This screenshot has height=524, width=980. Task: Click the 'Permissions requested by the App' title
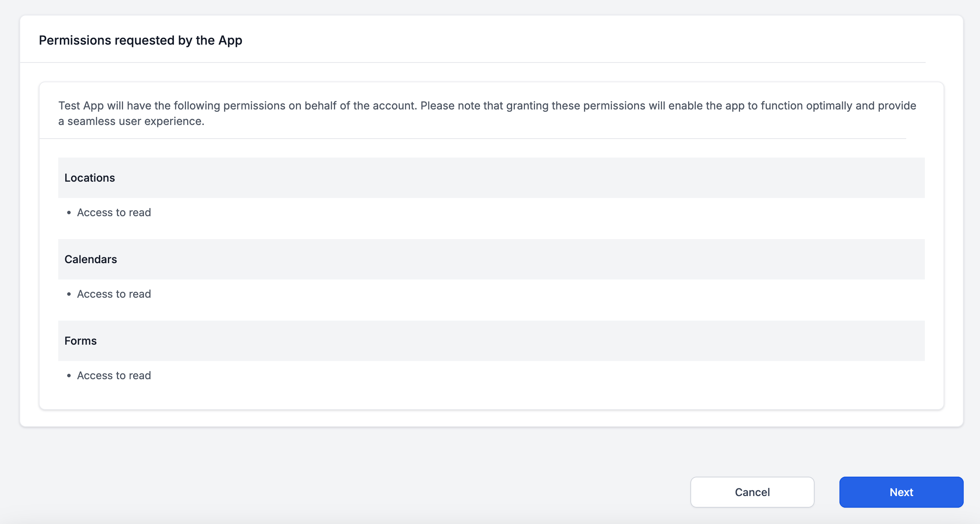pos(140,40)
